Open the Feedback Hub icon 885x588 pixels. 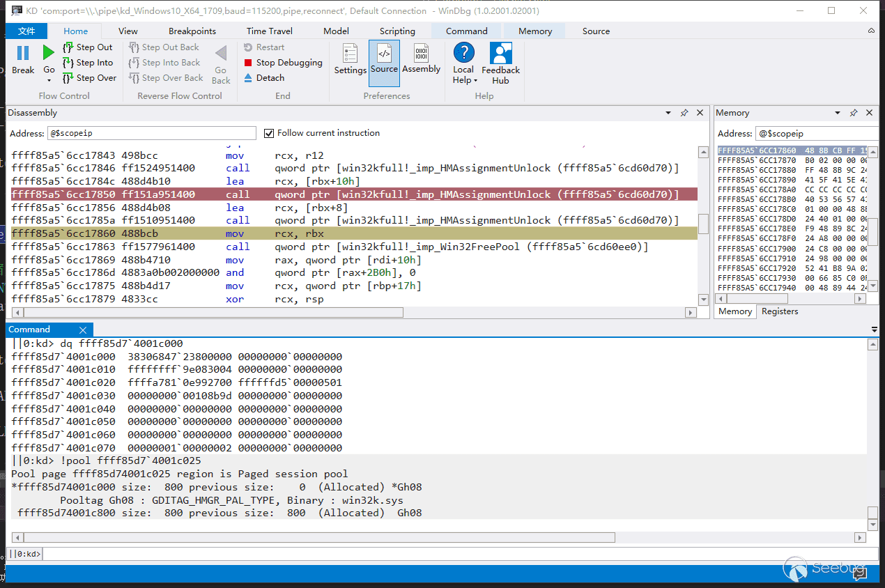500,54
